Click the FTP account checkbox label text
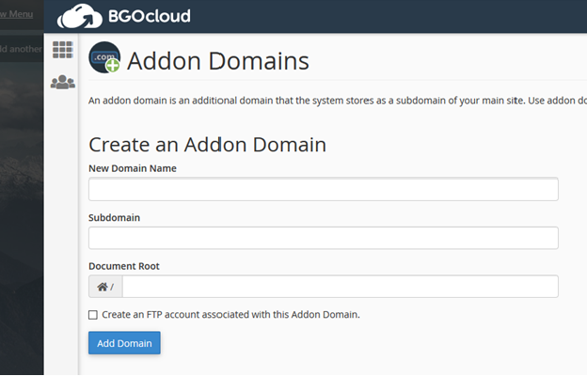587x392 pixels. (230, 315)
